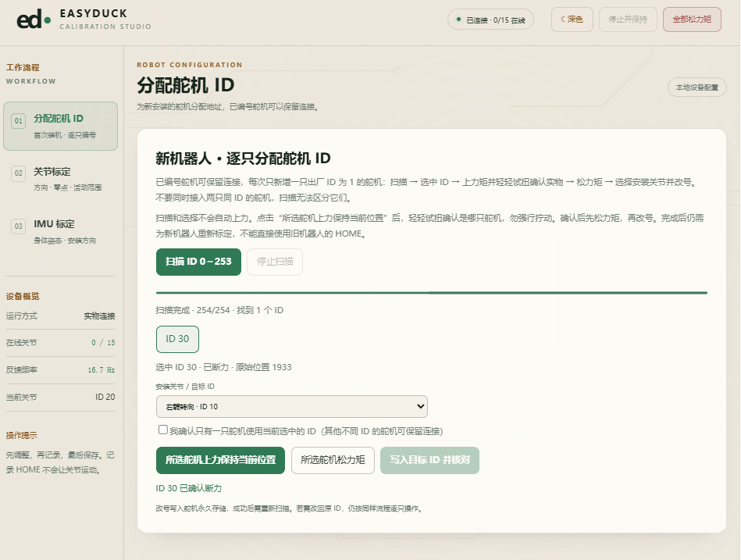
Task: Click 所选舵机松力矩 button
Action: [x=333, y=460]
